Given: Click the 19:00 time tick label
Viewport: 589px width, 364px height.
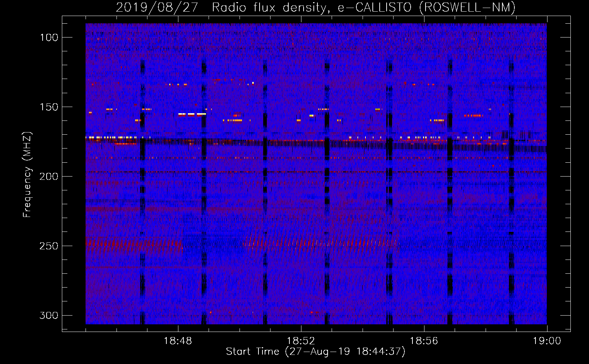Looking at the screenshot, I should pyautogui.click(x=547, y=341).
